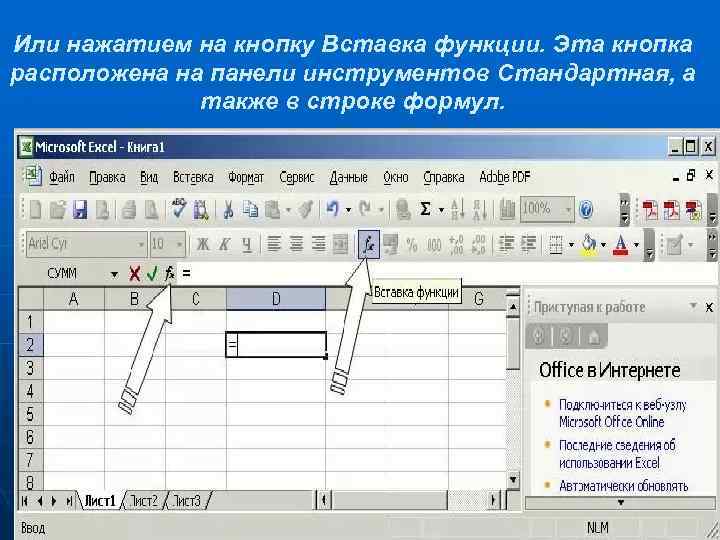Viewport: 720px width, 540px height.
Task: Save the workbook with the floppy disk icon
Action: pos(80,210)
